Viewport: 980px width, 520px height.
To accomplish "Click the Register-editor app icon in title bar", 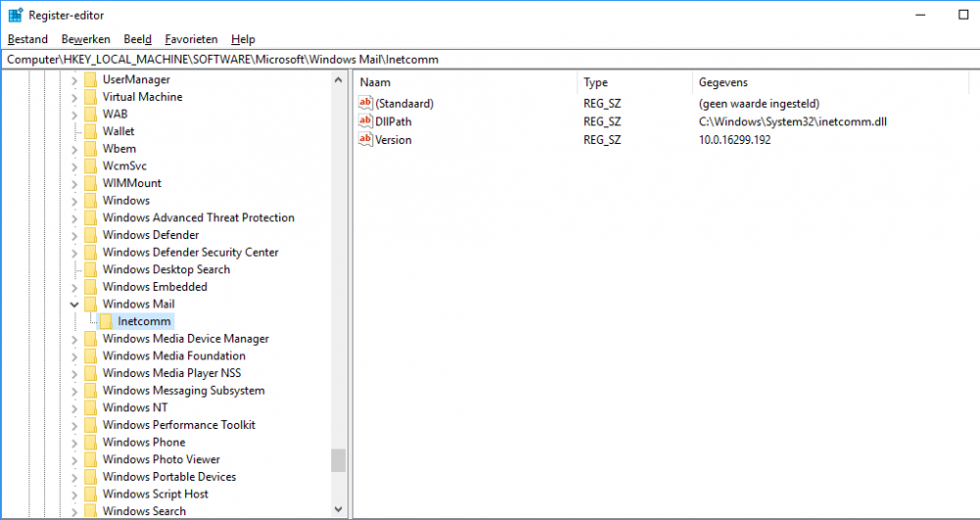I will coord(15,15).
